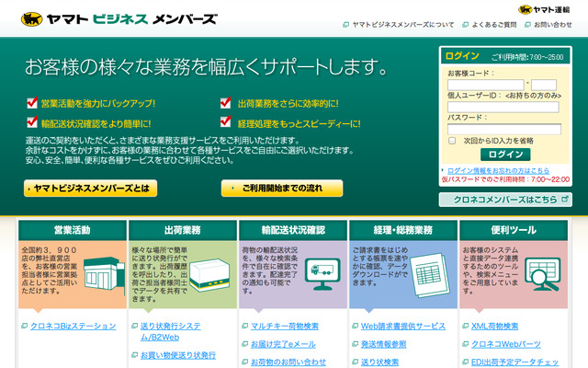Click red text 仮パスワードでのご利用時間：7:00～22:00
Image resolution: width=588 pixels, height=368 pixels.
pyautogui.click(x=505, y=179)
